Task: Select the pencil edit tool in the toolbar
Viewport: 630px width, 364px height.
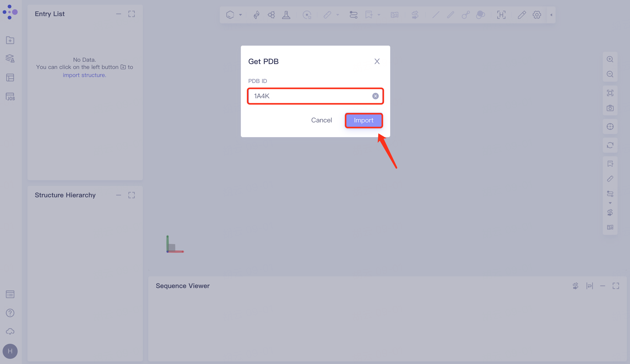Action: coord(522,15)
